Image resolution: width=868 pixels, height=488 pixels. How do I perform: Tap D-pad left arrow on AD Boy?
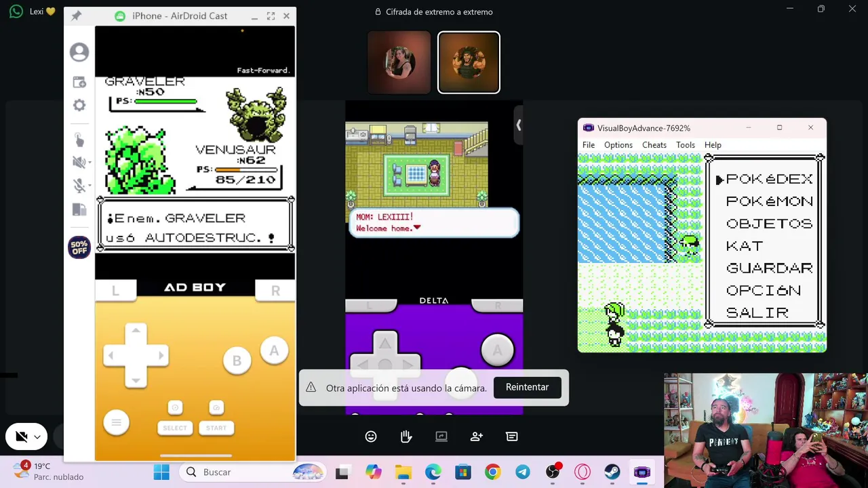[111, 355]
